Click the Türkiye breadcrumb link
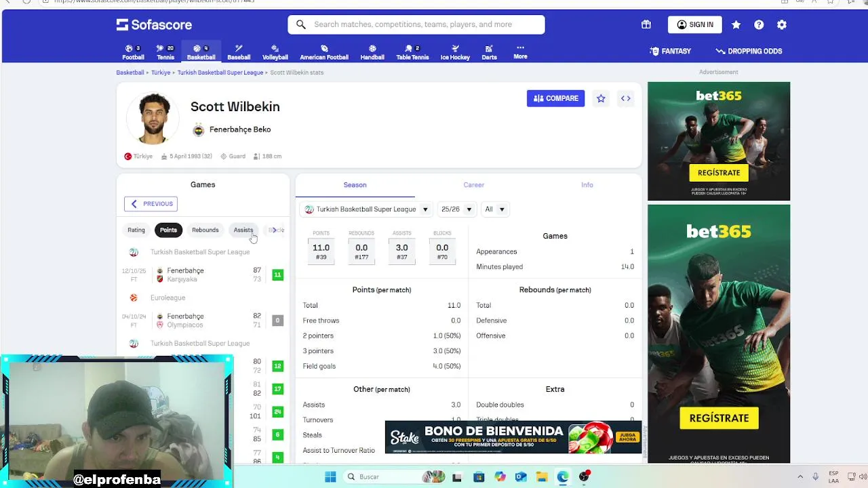Image resolution: width=868 pixels, height=488 pixels. pyautogui.click(x=161, y=73)
